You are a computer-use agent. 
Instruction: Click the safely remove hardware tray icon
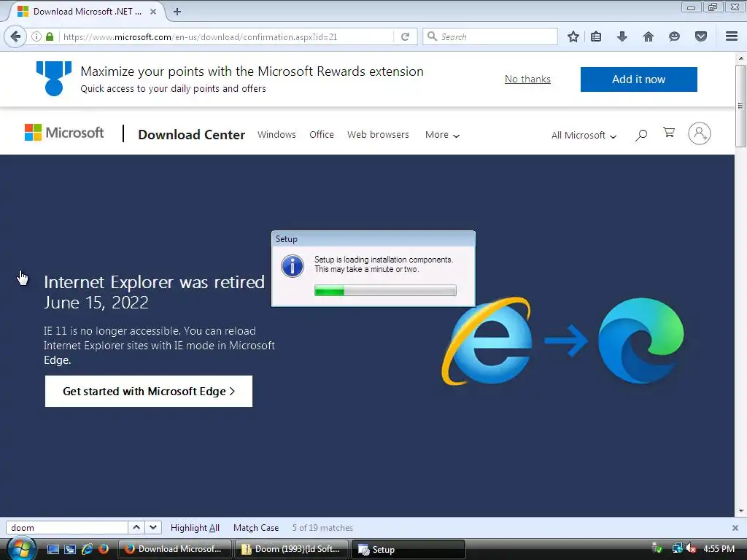[658, 548]
